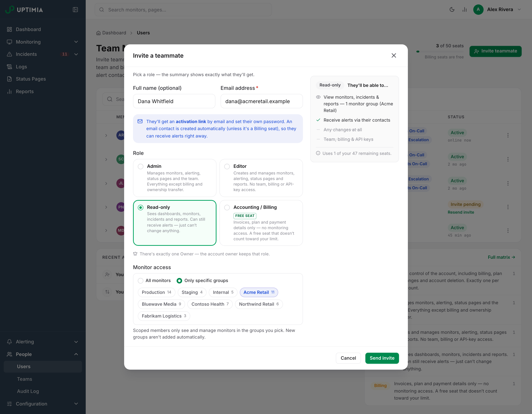Toggle dark mode with the moon icon
The width and height of the screenshot is (532, 414).
pos(452,9)
